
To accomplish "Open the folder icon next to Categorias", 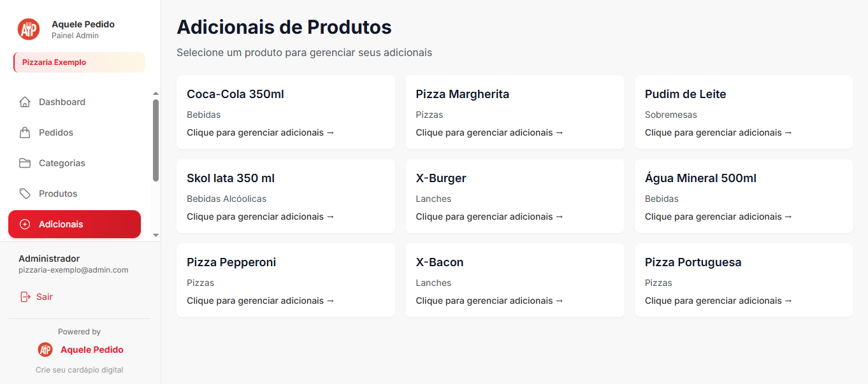I will click(25, 162).
